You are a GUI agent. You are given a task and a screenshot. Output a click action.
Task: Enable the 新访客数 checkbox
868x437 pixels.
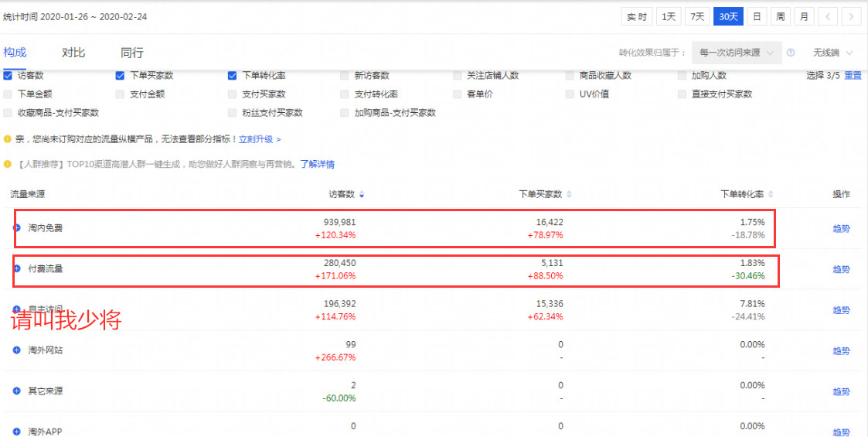[x=345, y=76]
